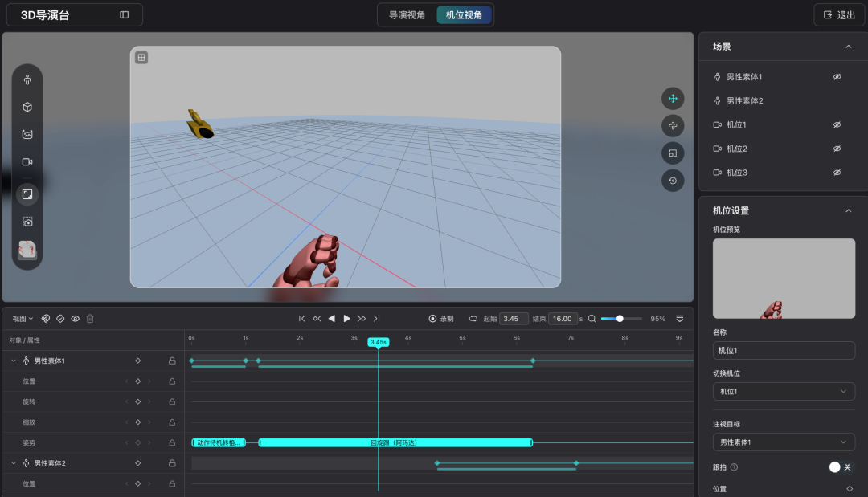Click the trash delete icon in timeline toolbar
This screenshot has height=497, width=868.
coord(90,319)
